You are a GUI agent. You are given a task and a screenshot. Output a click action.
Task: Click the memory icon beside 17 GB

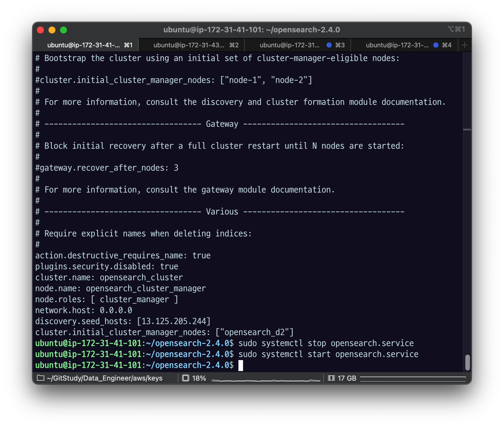[331, 378]
